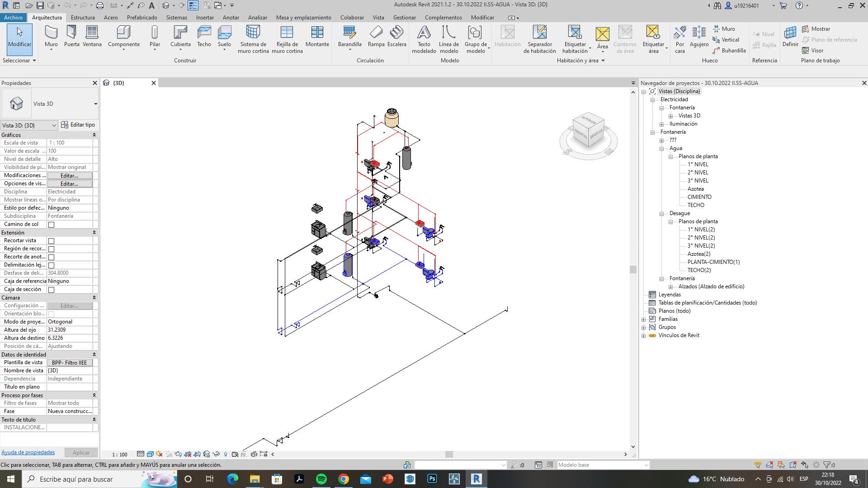Click the Editar tipo button
This screenshot has width=868, height=488.
coord(78,125)
